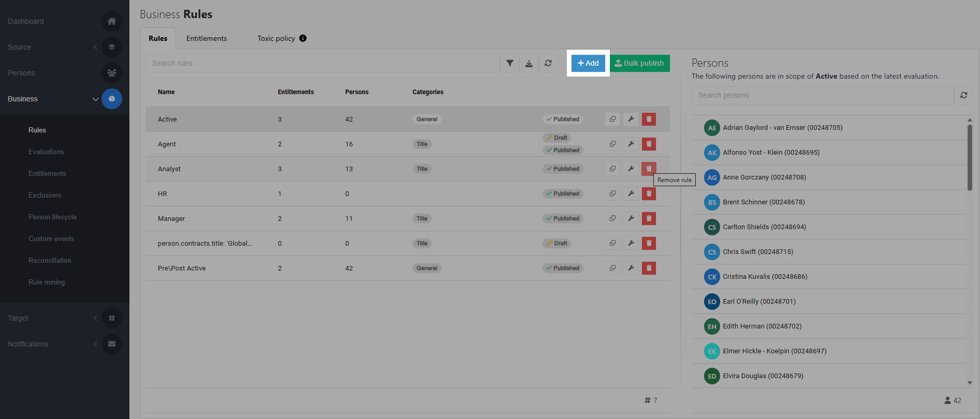The width and height of the screenshot is (980, 419).
Task: Open the rules filter icon
Action: (x=510, y=63)
